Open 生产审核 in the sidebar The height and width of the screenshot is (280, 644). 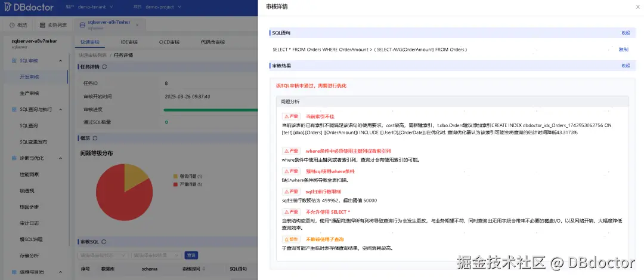[x=30, y=93]
